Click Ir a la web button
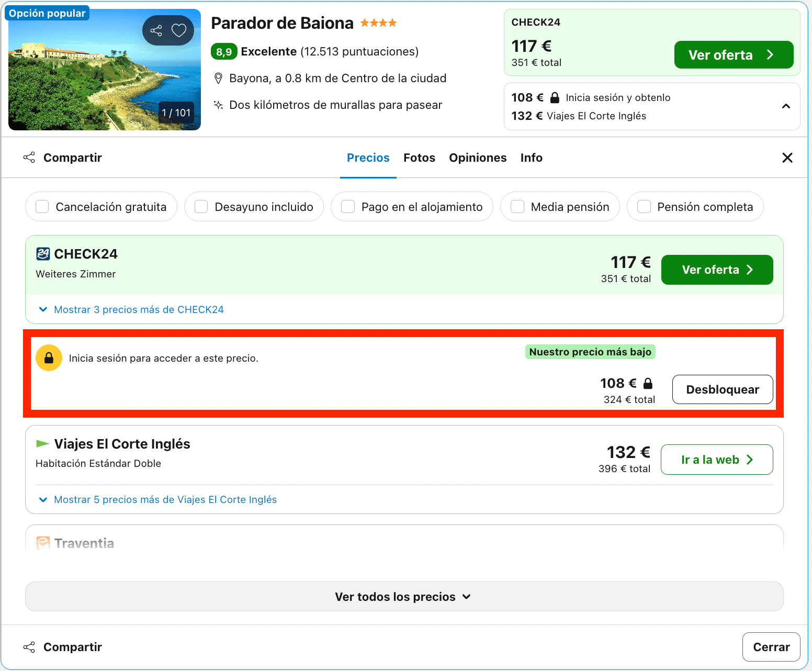This screenshot has height=671, width=812. point(717,460)
